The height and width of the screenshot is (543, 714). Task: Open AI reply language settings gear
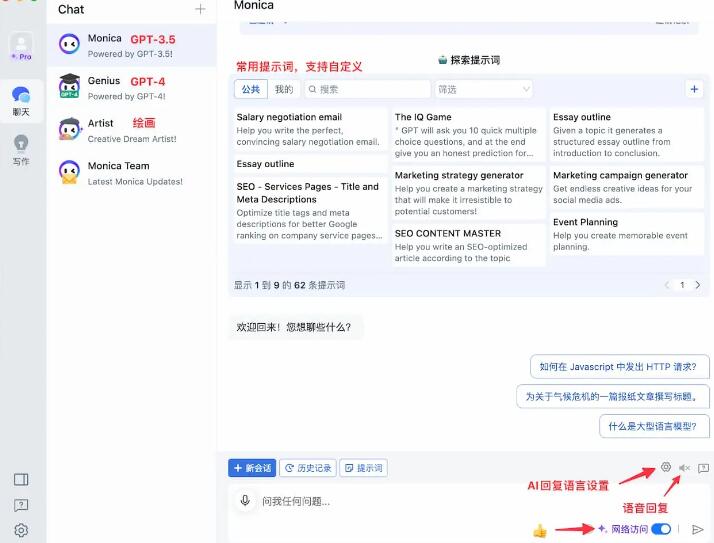(x=666, y=467)
